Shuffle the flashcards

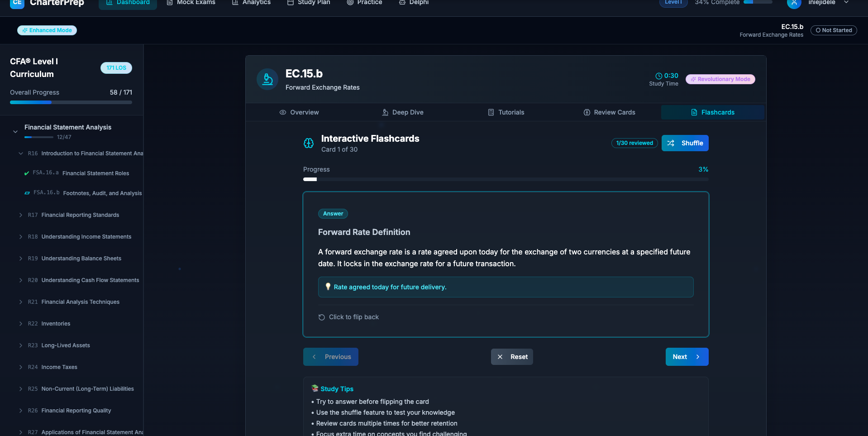(685, 143)
